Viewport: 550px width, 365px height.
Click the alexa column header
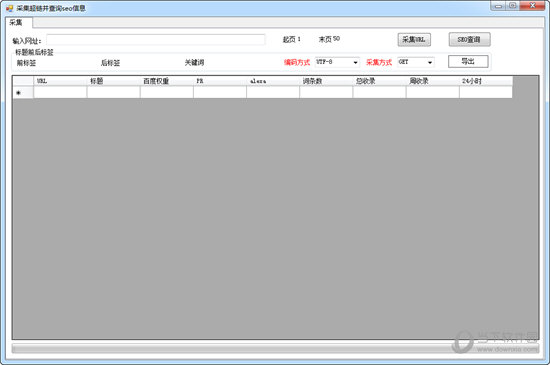[273, 81]
